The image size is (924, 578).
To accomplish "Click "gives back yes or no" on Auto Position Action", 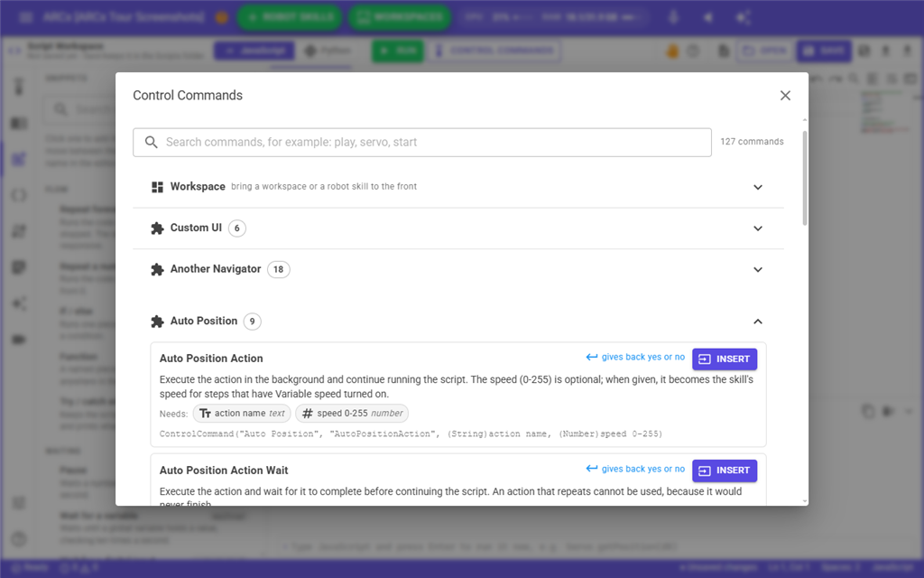I will (x=635, y=357).
